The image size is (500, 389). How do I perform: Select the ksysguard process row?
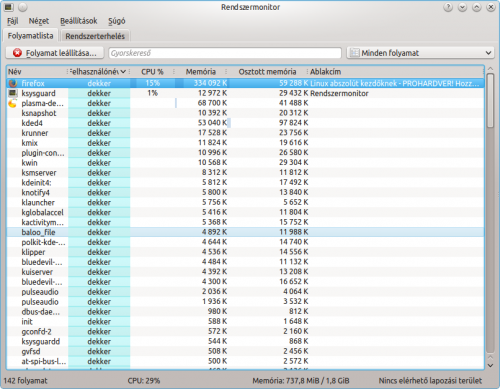point(245,93)
